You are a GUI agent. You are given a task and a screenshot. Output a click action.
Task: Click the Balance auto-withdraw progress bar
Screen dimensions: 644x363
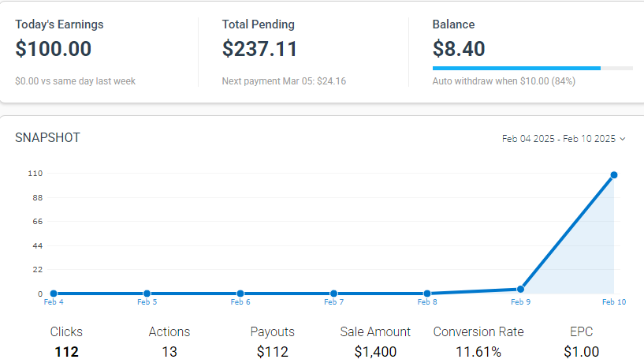point(532,69)
